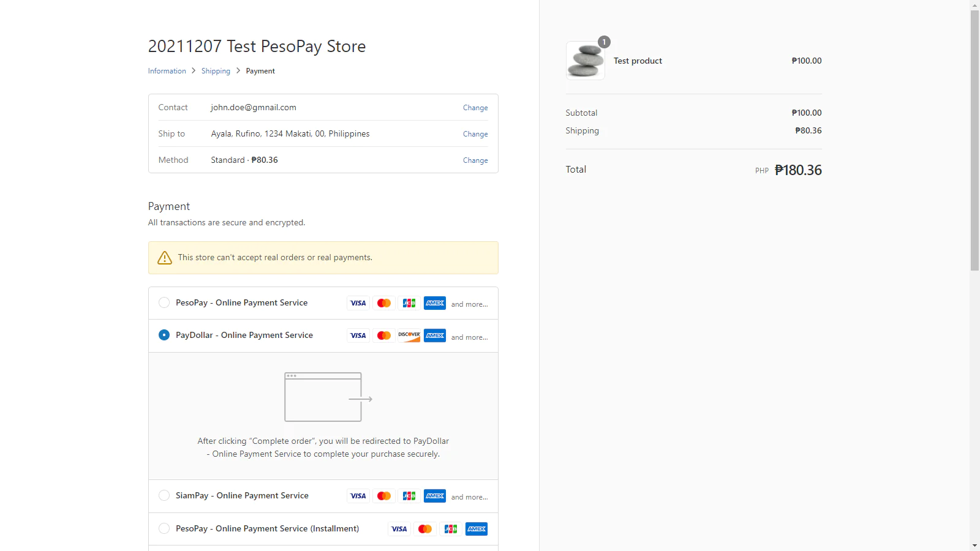
Task: Choose PesoPay Installment payment radio button
Action: click(x=164, y=528)
